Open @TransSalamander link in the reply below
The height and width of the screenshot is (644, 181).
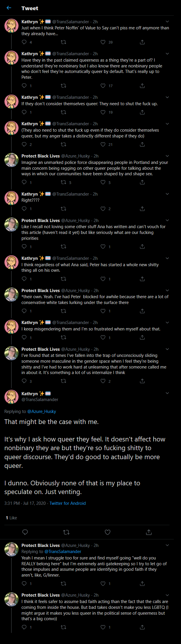63,552
